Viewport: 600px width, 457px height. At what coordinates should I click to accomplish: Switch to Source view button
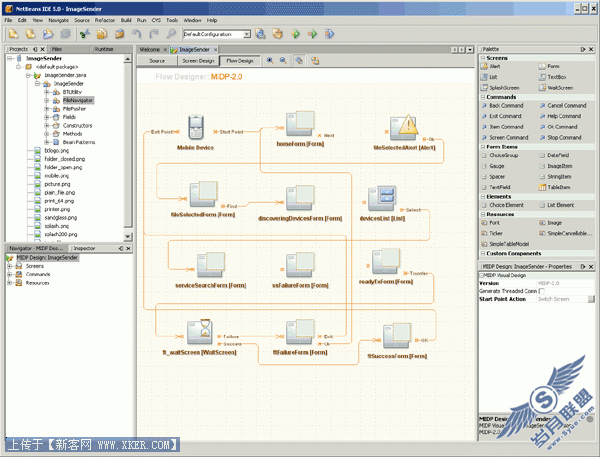(157, 61)
